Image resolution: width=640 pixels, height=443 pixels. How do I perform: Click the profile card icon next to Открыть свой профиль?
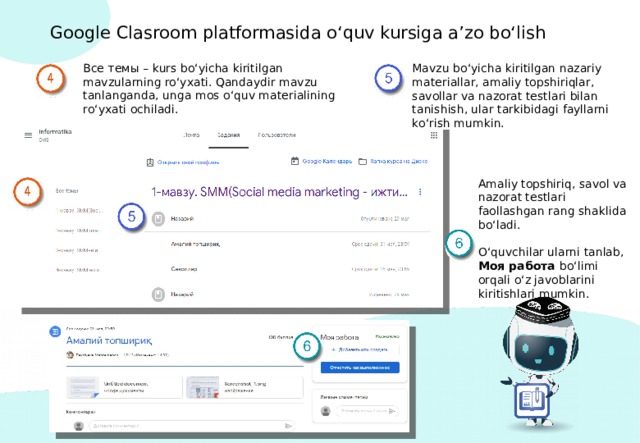(150, 163)
